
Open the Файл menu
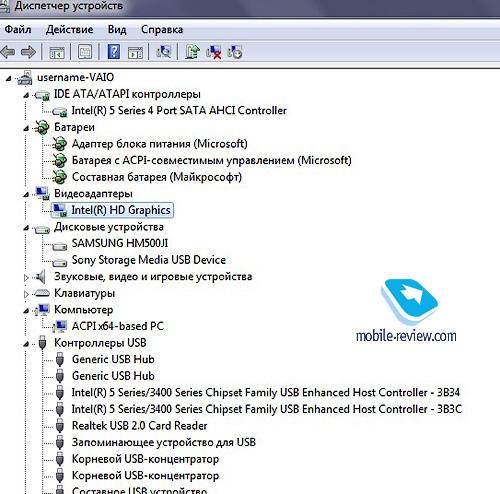pos(18,29)
